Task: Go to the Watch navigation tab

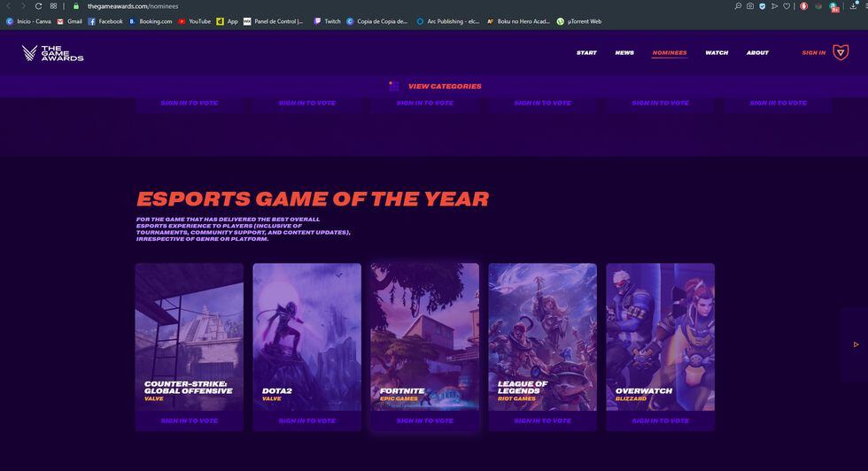Action: click(717, 52)
